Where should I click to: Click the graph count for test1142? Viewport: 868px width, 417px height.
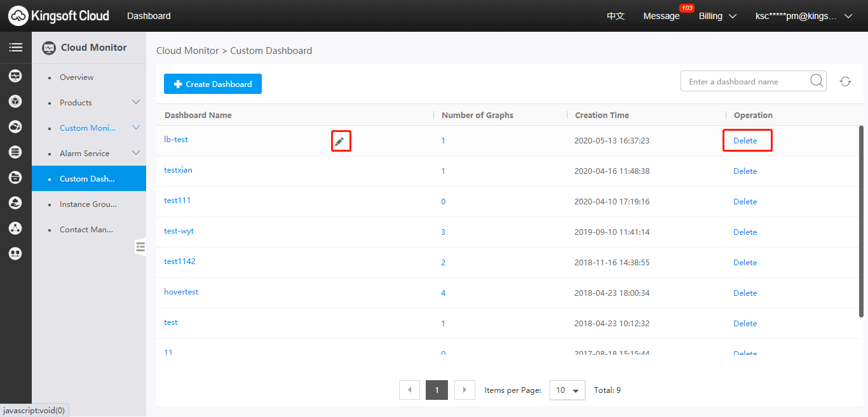click(444, 263)
